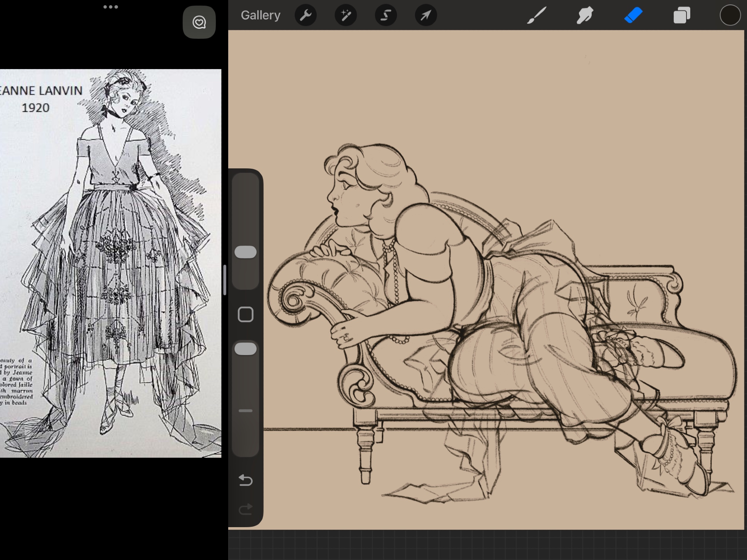Tap the undo arrow
This screenshot has width=747, height=560.
[x=245, y=480]
